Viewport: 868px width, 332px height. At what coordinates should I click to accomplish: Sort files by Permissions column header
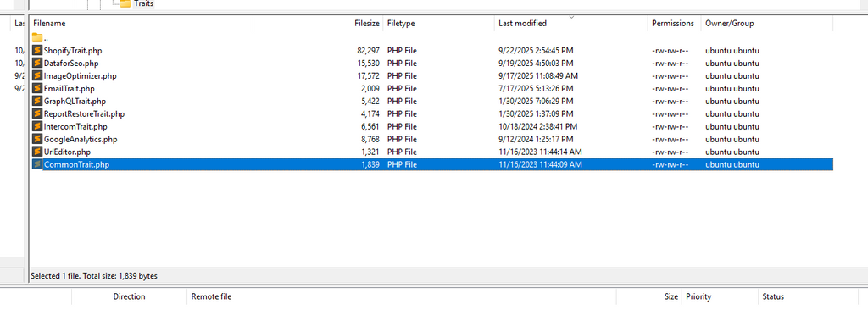tap(674, 23)
